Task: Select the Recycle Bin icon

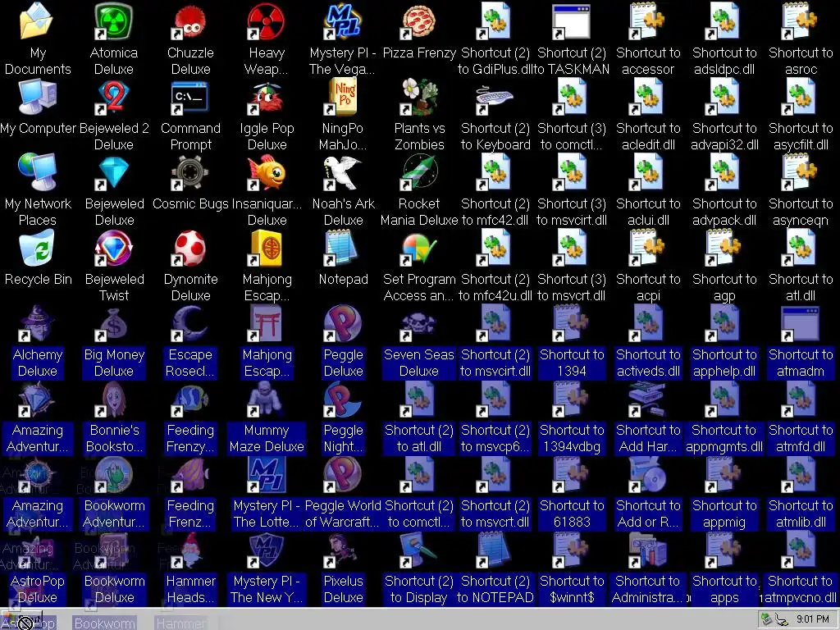Action: (x=36, y=248)
